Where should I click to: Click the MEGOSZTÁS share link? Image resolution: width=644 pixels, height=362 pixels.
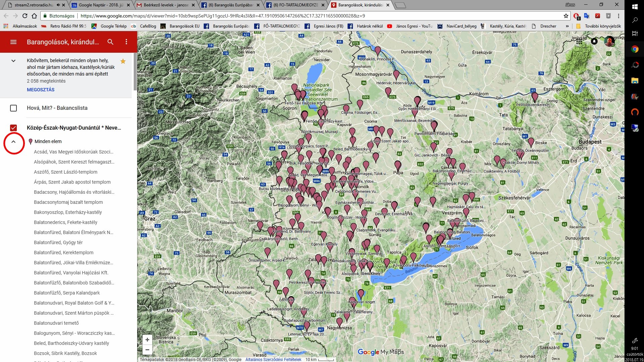tap(41, 90)
